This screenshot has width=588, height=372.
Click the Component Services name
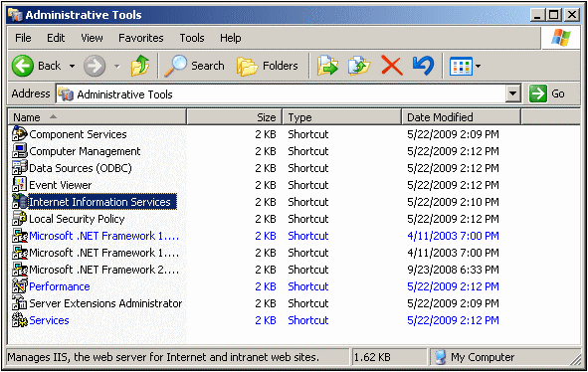coord(78,134)
